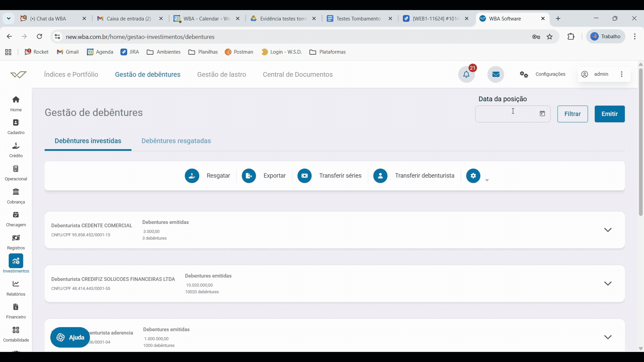The image size is (644, 362).
Task: Open the calendar date picker icon
Action: 542,114
